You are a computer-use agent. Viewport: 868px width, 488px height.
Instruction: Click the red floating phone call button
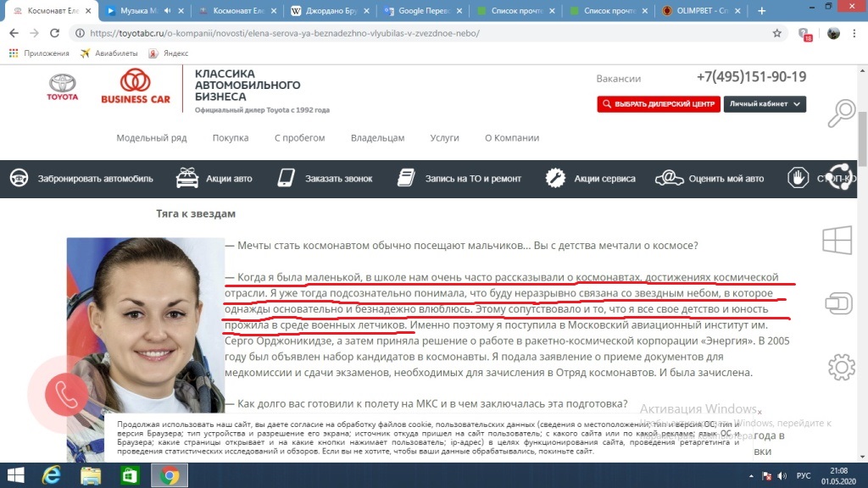tap(66, 395)
